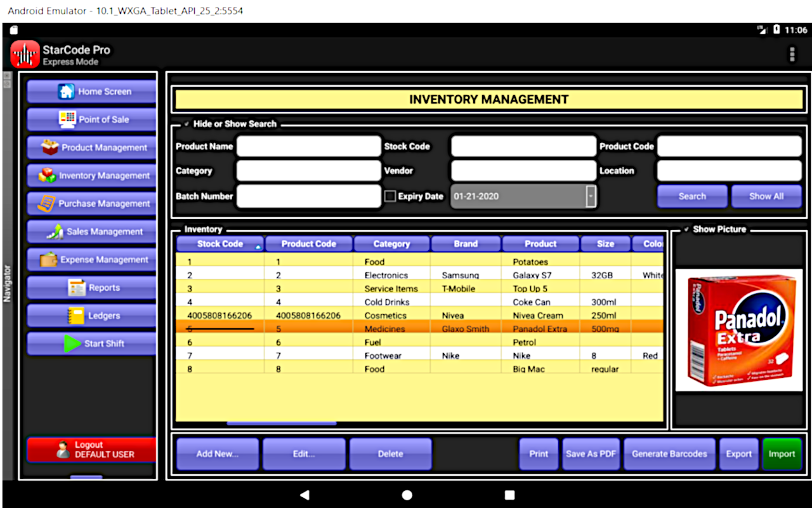Open the overflow menu in the top bar
The height and width of the screenshot is (508, 812).
[x=792, y=54]
